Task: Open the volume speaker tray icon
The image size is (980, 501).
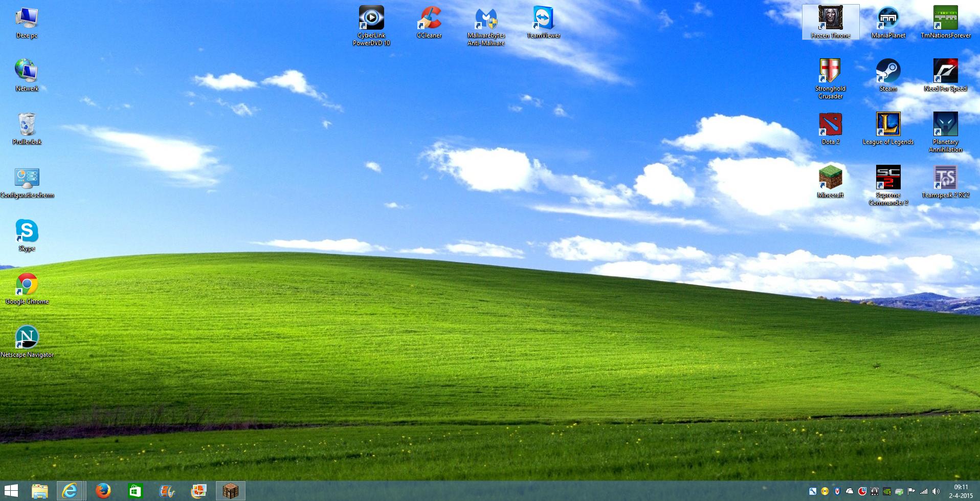Action: 936,491
